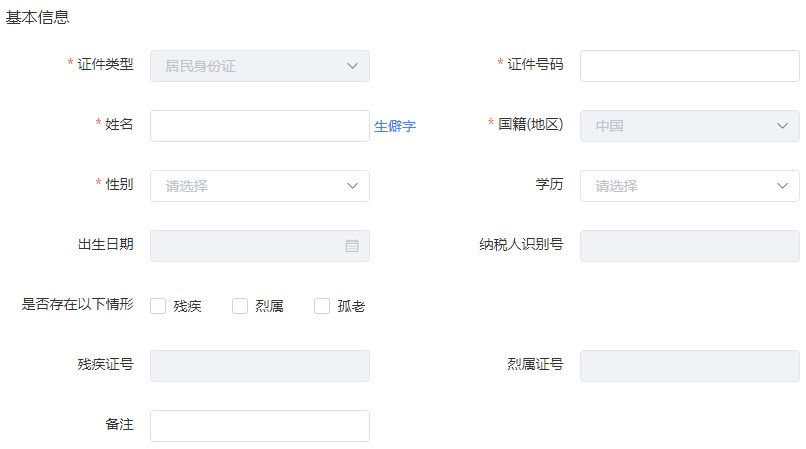Check the 残疾 checkbox

[158, 306]
